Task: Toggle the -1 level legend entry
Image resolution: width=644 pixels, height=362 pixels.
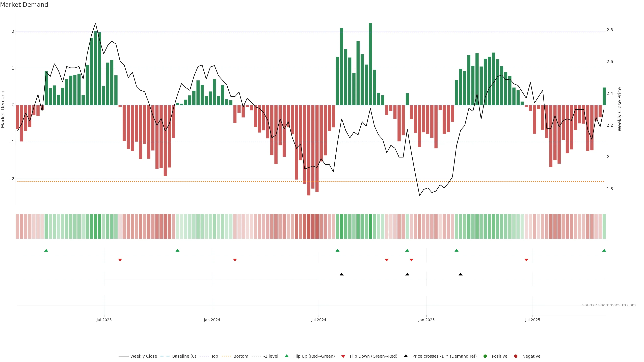Action: click(x=271, y=356)
